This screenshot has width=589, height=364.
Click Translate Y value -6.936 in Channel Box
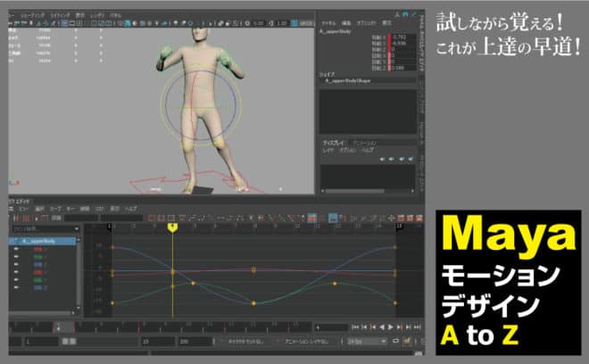point(403,43)
